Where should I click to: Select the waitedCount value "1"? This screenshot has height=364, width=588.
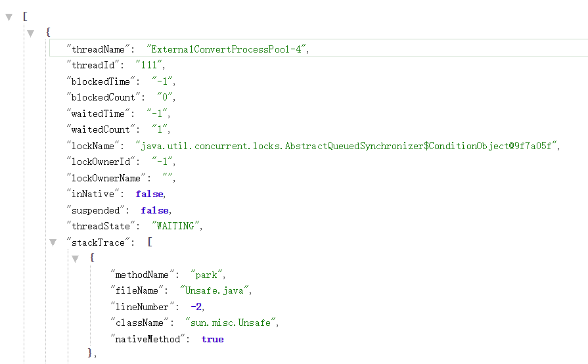[160, 129]
